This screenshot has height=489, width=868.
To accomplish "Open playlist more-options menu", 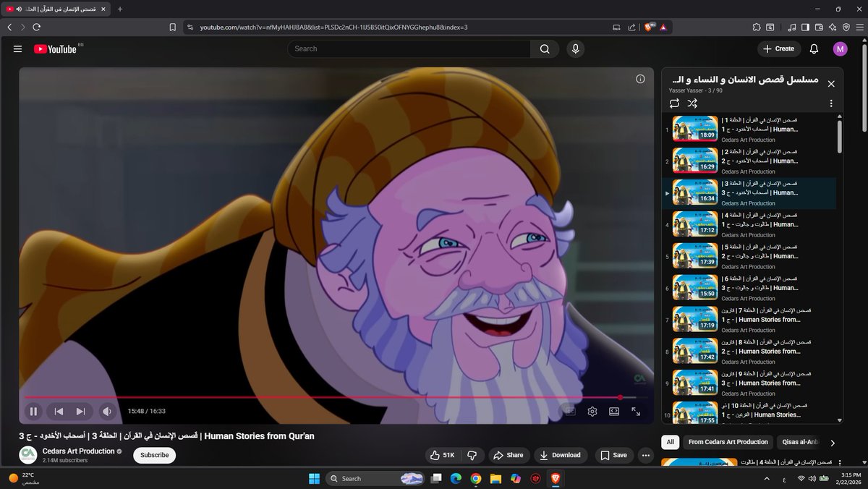I will tap(831, 103).
